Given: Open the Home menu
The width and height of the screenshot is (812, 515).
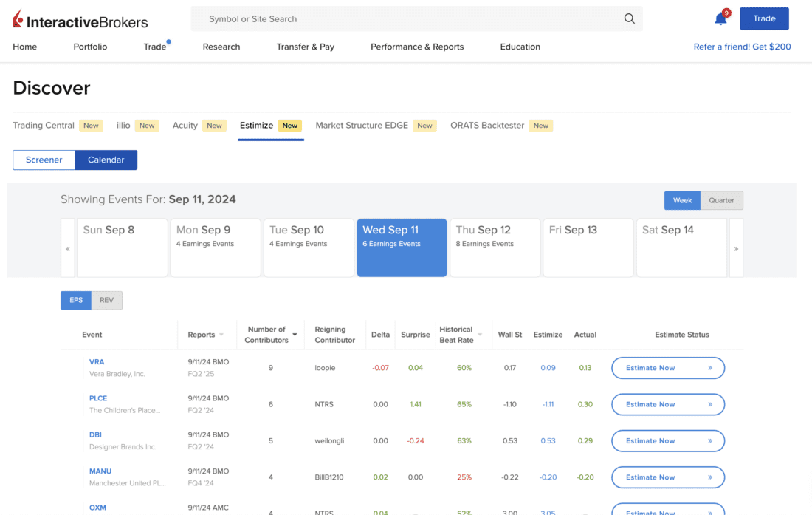Looking at the screenshot, I should coord(25,47).
